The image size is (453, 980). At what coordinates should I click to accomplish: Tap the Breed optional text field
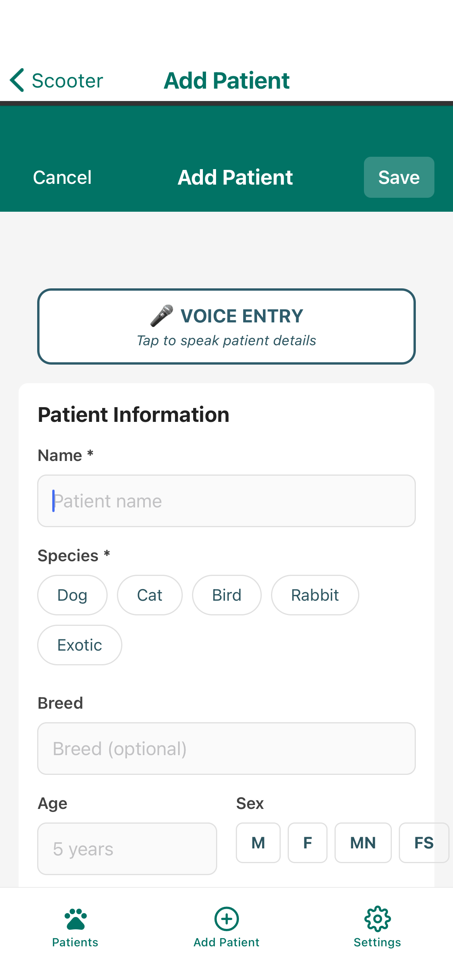tap(226, 749)
